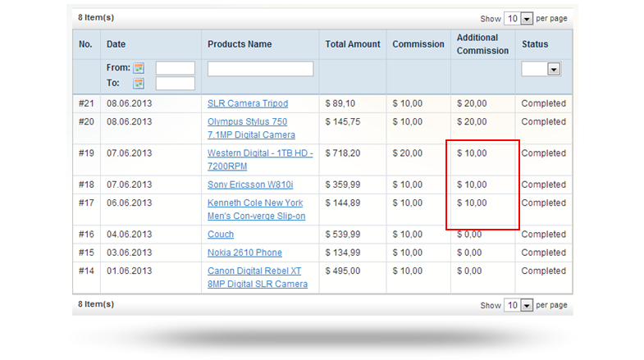The height and width of the screenshot is (360, 644).
Task: Click additional commission $ 0,00 for order #16
Action: [x=469, y=235]
